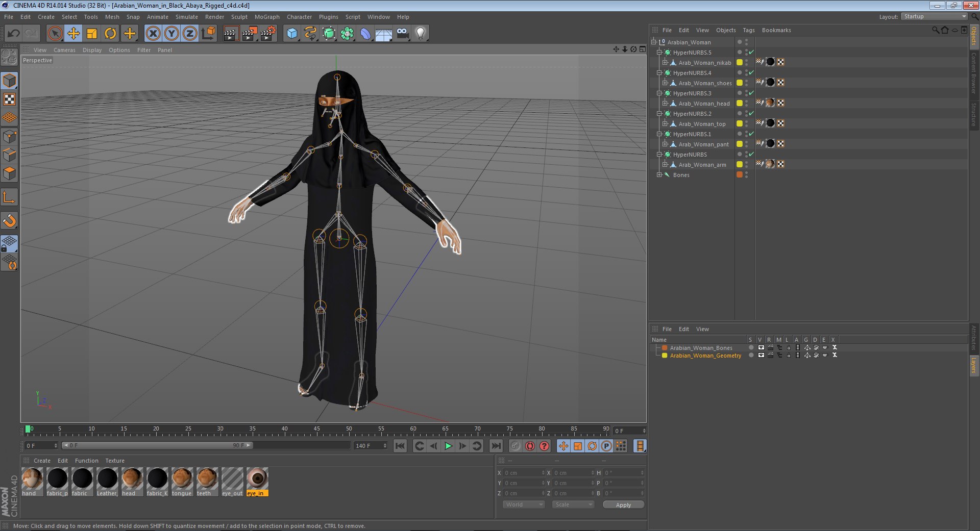Collapse HyperNURBS.5 tree node
This screenshot has width=980, height=531.
pyautogui.click(x=659, y=53)
